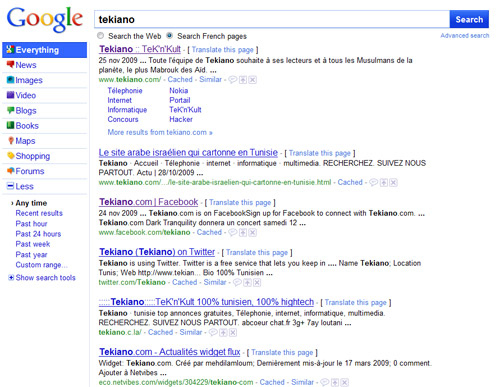Promote the site arabe israélien result
Image resolution: width=500 pixels, height=387 pixels.
(384, 182)
